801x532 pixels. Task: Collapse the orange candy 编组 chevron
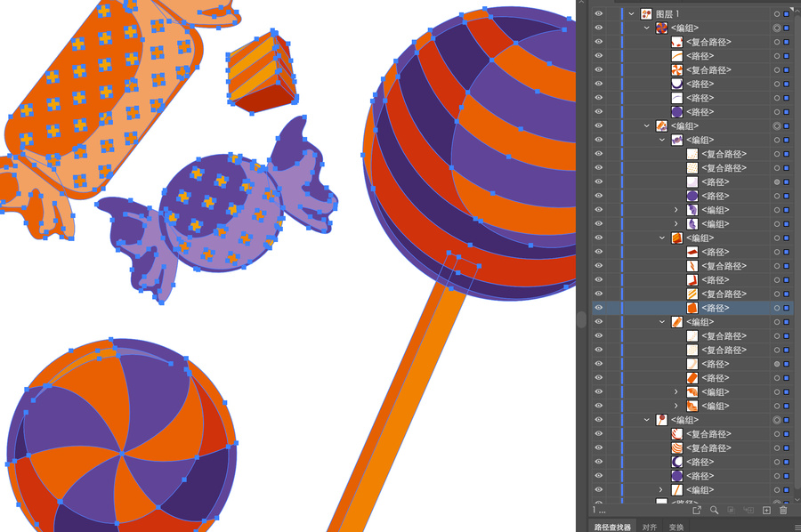tap(662, 322)
